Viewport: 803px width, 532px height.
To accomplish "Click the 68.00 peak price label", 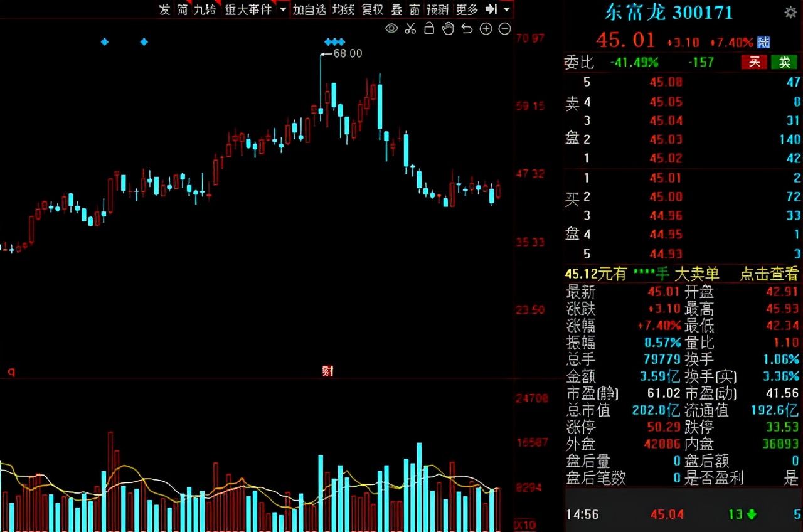I will coord(348,54).
